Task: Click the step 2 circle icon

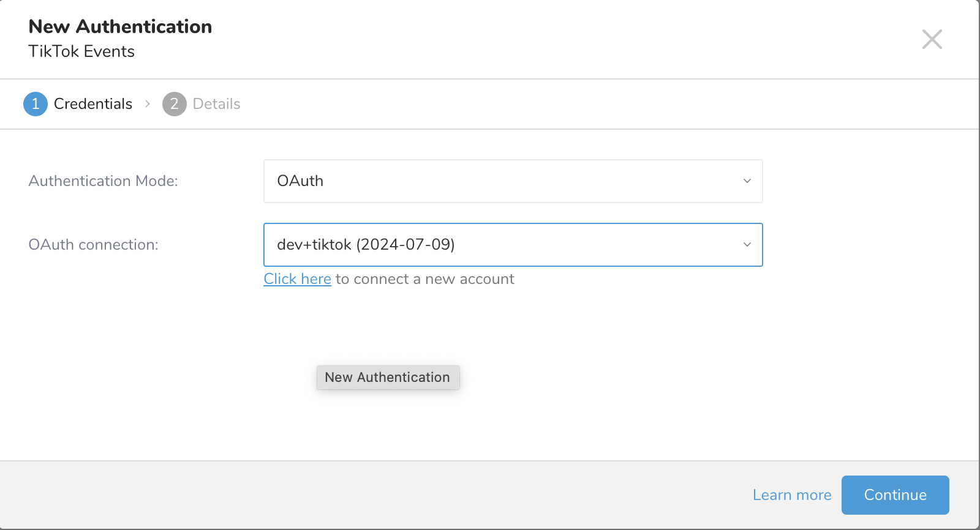Action: (174, 104)
